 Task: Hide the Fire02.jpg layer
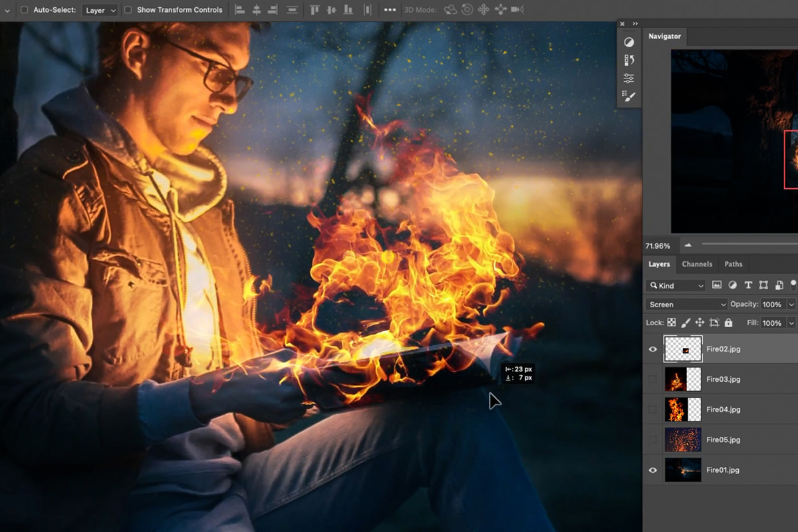click(x=652, y=348)
